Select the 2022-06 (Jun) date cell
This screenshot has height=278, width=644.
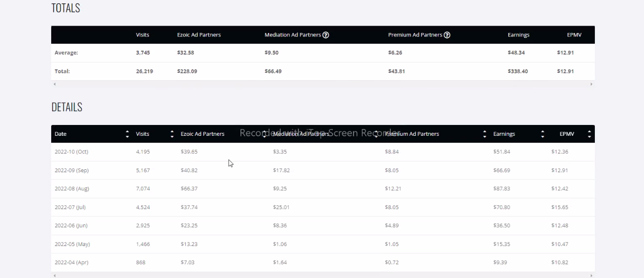[70, 226]
